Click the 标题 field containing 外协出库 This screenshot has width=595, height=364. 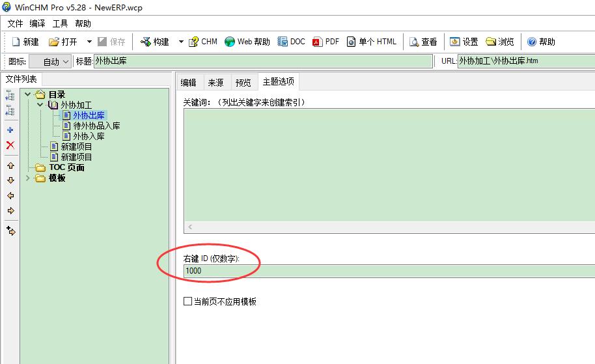pos(263,61)
